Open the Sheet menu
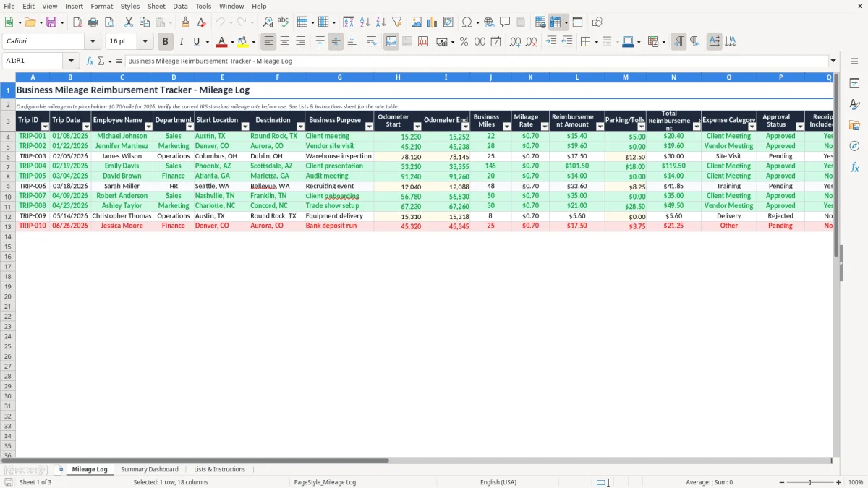Image resolution: width=868 pixels, height=488 pixels. 156,6
